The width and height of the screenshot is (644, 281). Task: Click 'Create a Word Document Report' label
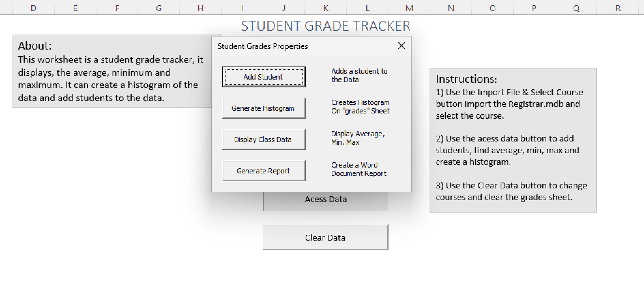point(359,169)
